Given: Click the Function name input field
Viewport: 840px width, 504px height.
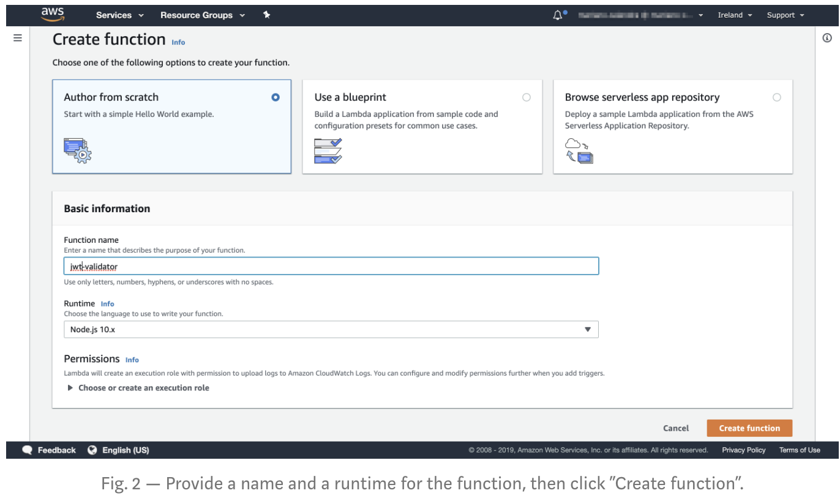Looking at the screenshot, I should (x=331, y=266).
